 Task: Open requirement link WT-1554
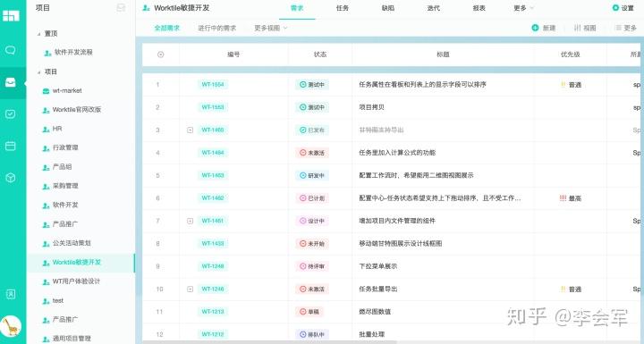(213, 85)
